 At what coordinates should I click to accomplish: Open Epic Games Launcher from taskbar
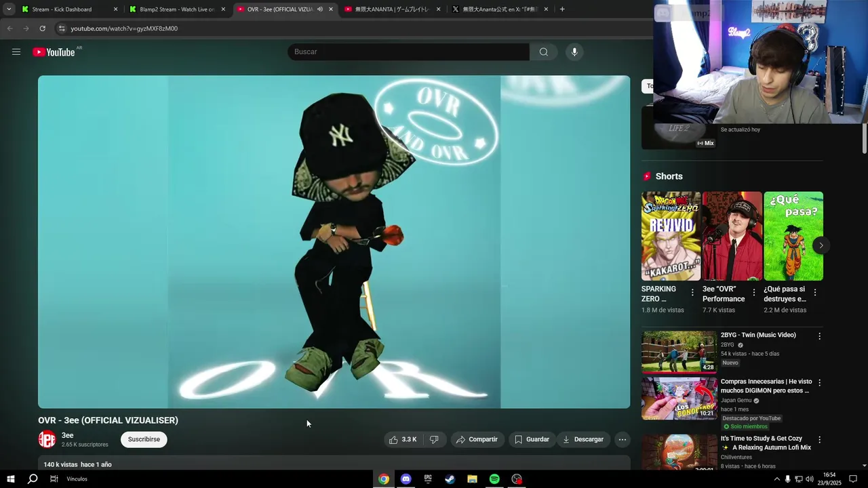point(428,479)
